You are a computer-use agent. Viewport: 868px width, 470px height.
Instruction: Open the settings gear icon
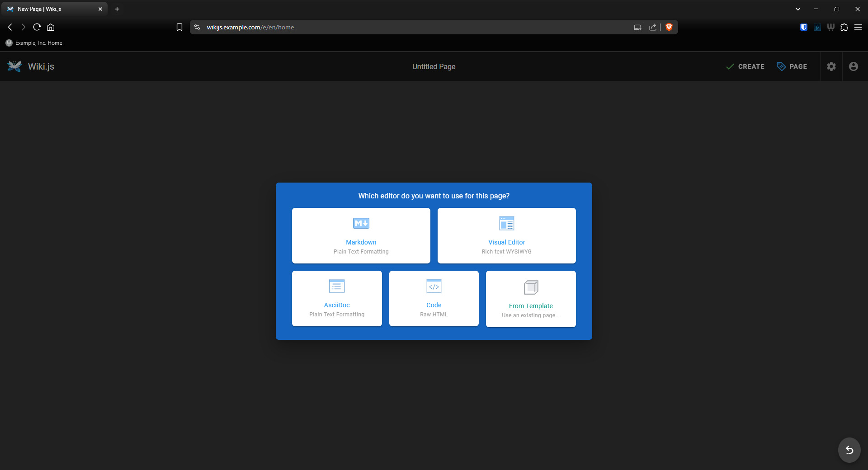831,66
